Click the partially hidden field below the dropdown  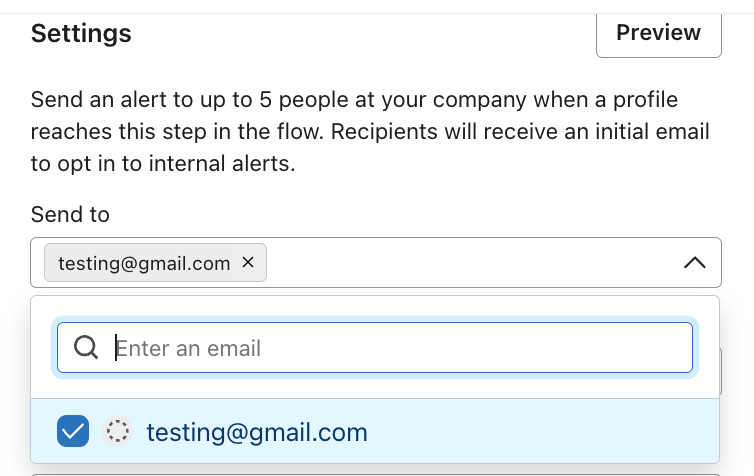pyautogui.click(x=375, y=473)
